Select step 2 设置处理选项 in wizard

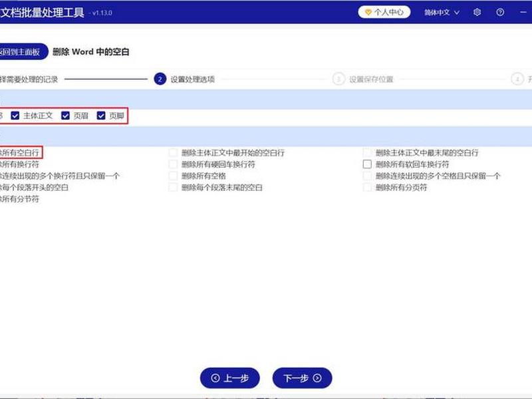coord(184,79)
